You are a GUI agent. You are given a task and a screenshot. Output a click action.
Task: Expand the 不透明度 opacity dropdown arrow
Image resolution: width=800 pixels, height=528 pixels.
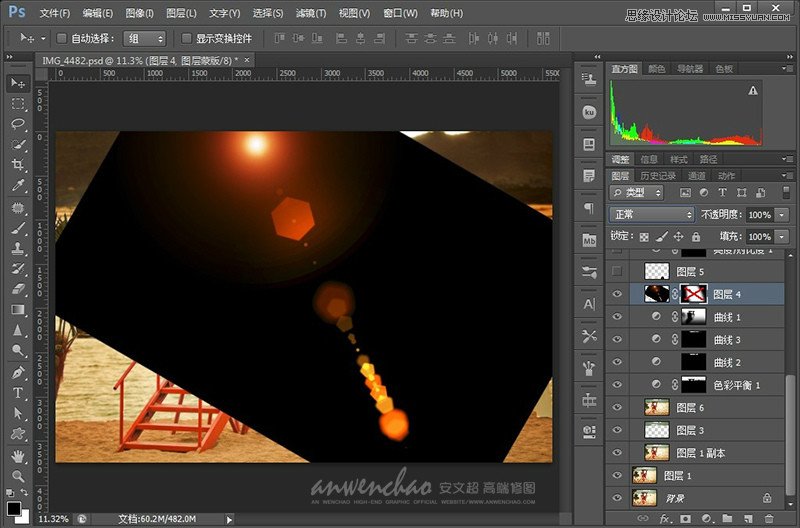coord(781,215)
